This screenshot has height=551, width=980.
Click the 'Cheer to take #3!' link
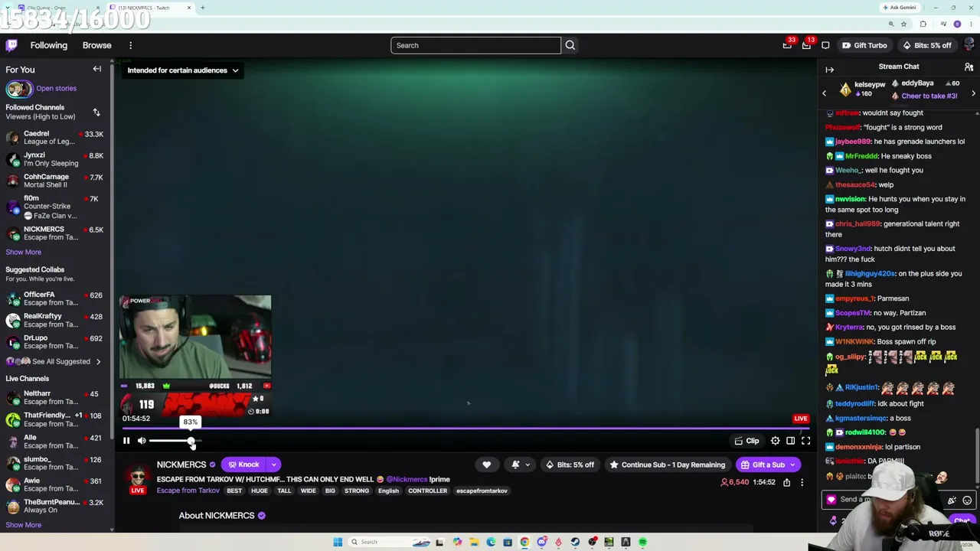pyautogui.click(x=929, y=96)
